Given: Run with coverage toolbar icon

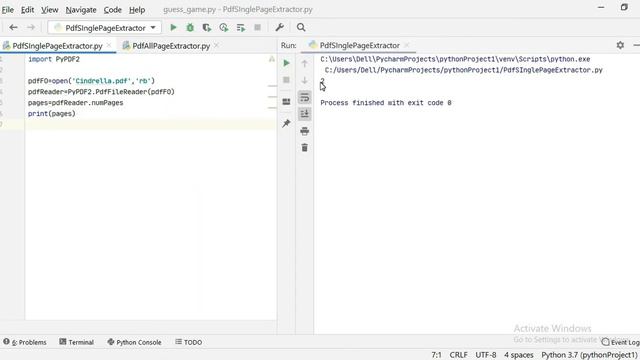Looking at the screenshot, I should click(x=207, y=27).
